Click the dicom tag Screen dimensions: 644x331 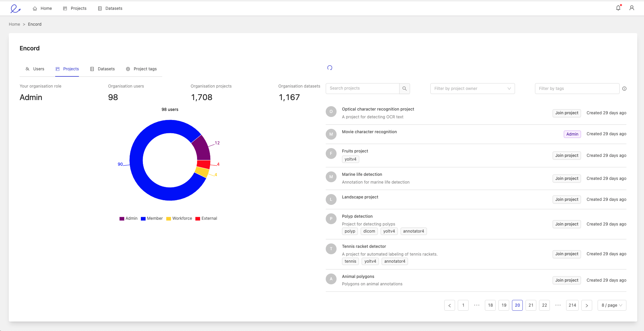point(369,231)
